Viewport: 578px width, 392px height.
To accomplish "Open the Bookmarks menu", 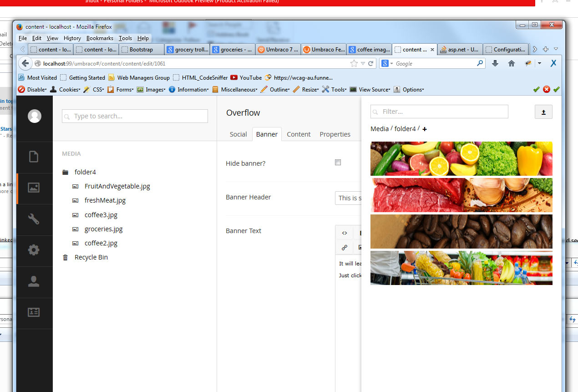I will click(100, 38).
